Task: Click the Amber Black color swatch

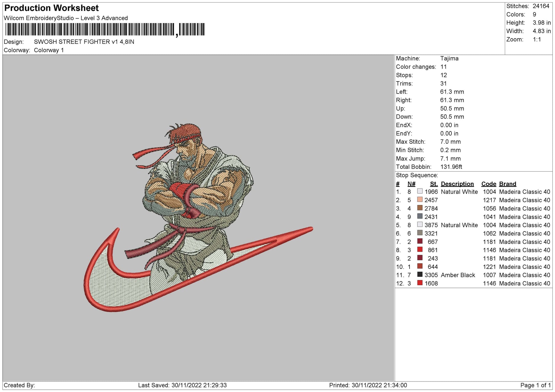Action: 420,275
